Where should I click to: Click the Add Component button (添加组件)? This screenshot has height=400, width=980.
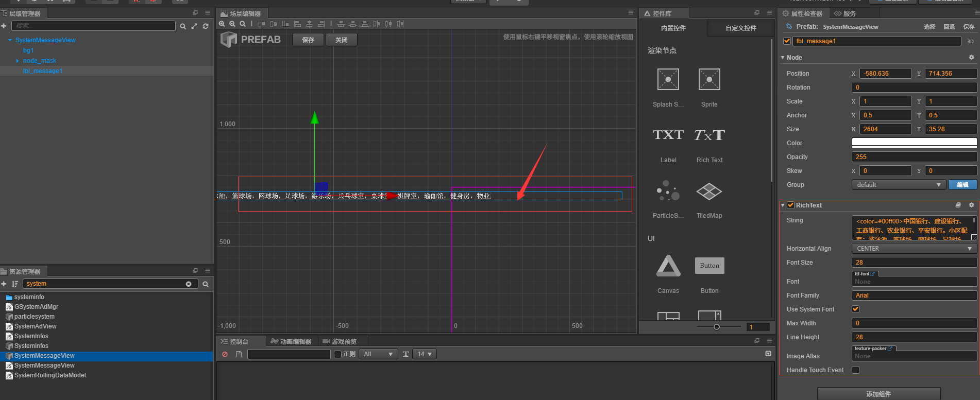pyautogui.click(x=878, y=394)
